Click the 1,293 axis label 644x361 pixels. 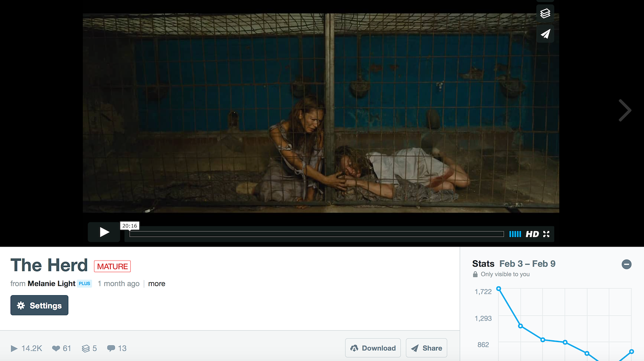pyautogui.click(x=483, y=318)
